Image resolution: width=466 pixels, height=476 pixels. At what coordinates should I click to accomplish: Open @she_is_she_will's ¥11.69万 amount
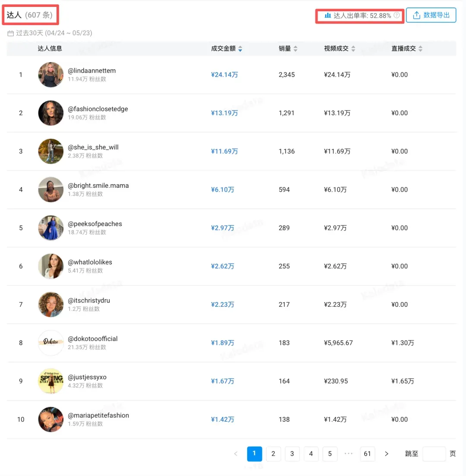(x=224, y=151)
